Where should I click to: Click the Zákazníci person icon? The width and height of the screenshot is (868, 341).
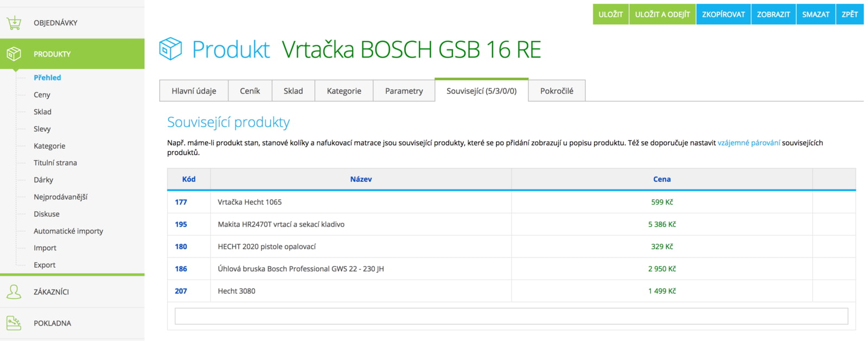14,292
